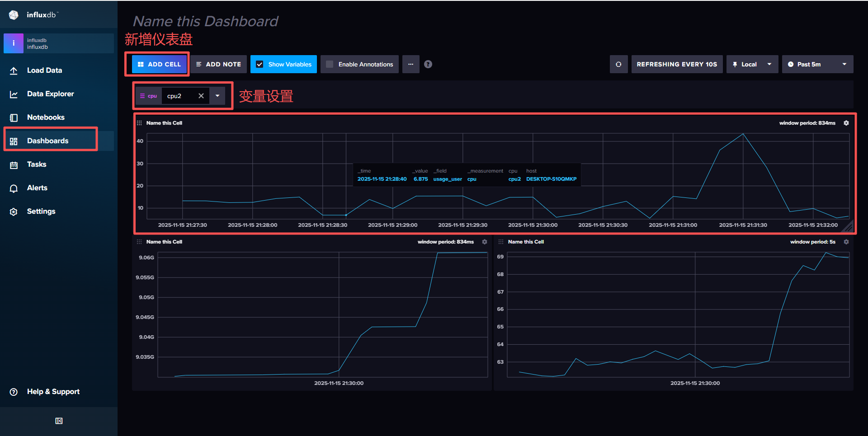
Task: Click the manual refresh icon button
Action: tap(618, 64)
